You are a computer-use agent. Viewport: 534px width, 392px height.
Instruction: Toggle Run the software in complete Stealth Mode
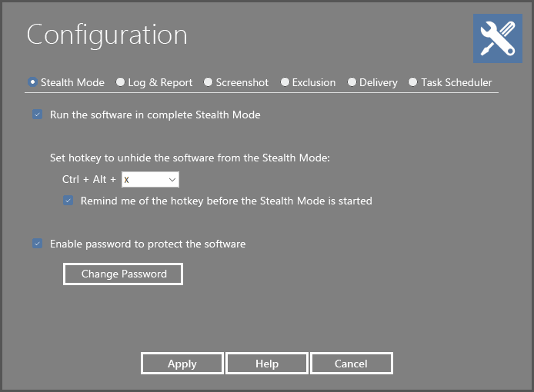(37, 115)
